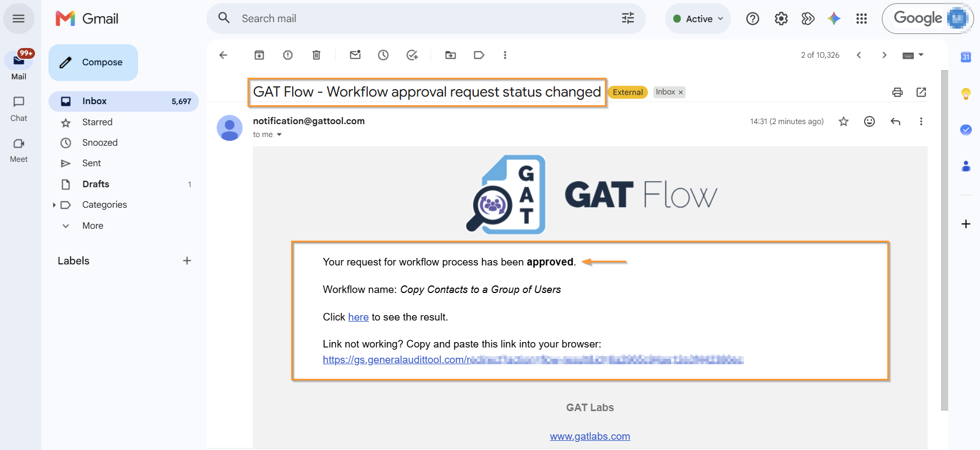
Task: Star the GAT Flow message
Action: point(844,121)
